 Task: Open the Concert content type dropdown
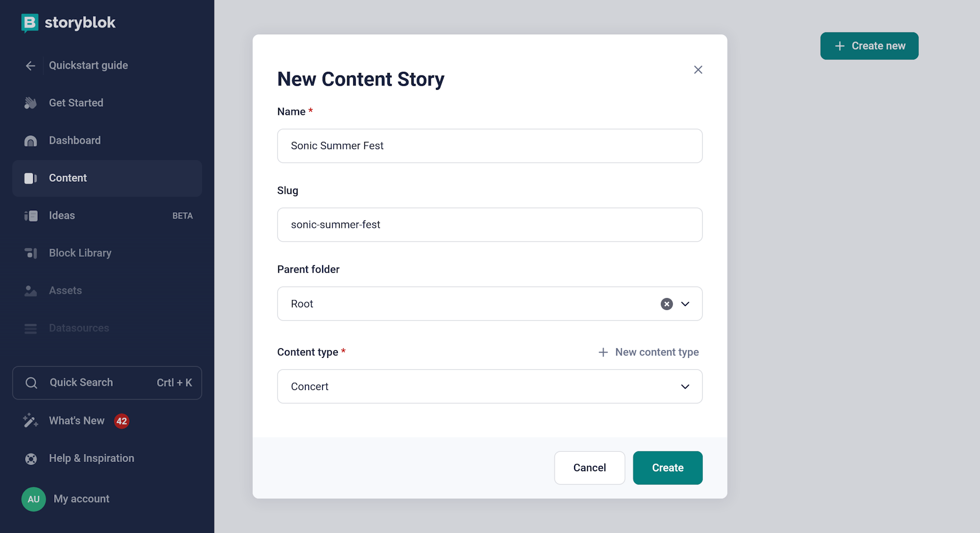coord(685,386)
